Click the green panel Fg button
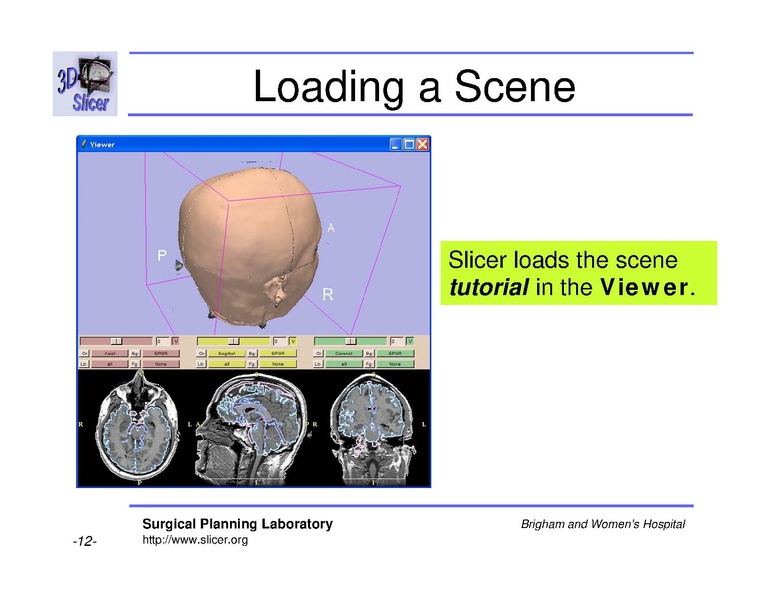 (369, 364)
